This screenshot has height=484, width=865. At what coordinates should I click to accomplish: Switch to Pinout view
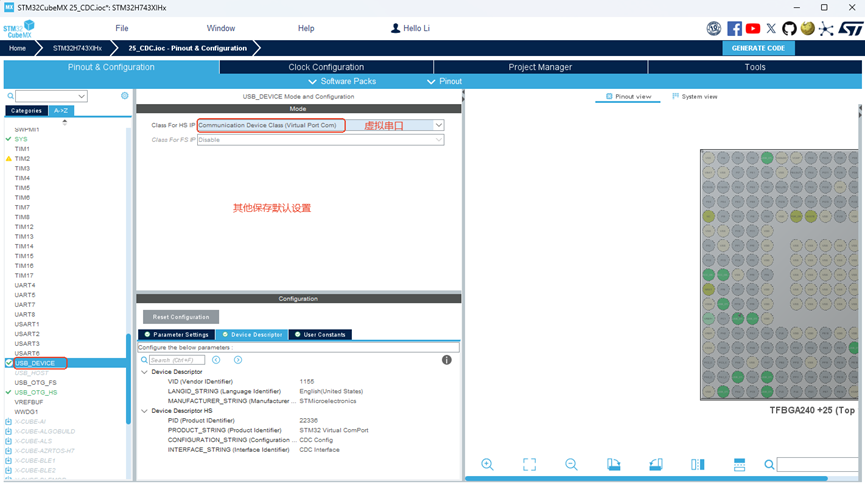628,97
